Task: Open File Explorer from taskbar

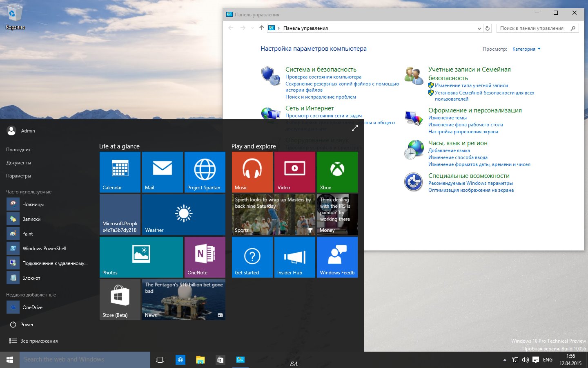Action: coord(200,360)
